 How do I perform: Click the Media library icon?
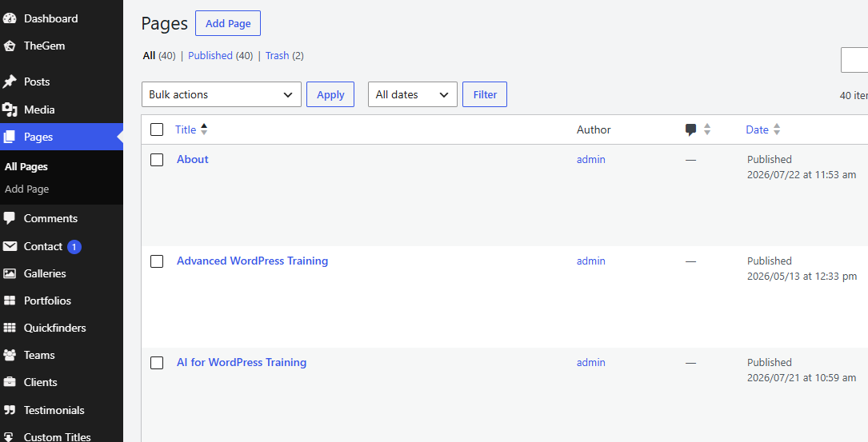[x=10, y=110]
